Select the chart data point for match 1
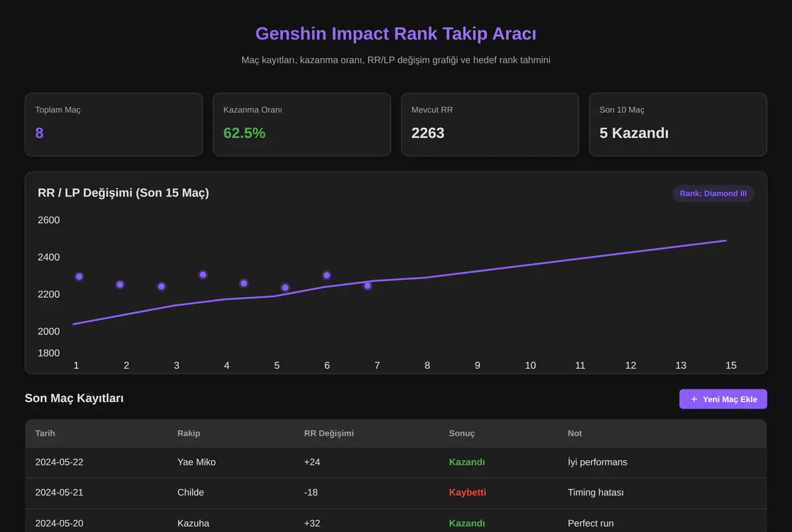This screenshot has height=532, width=792. coord(79,277)
